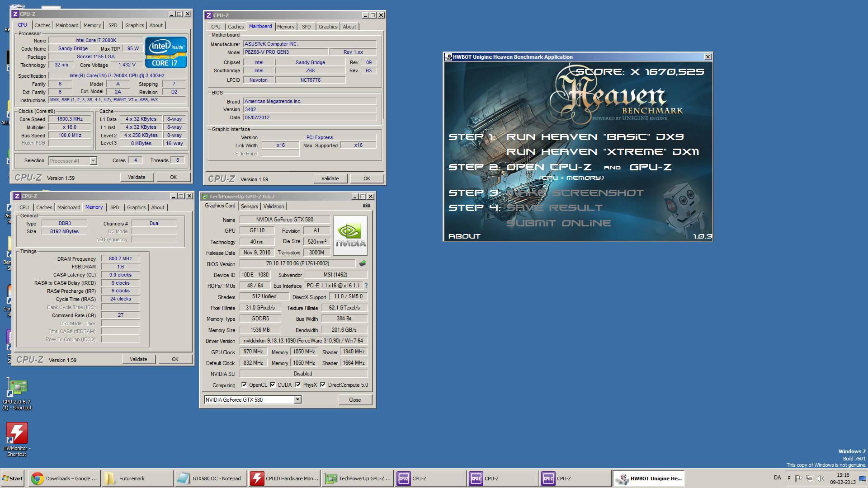Switch to the Validation tab in GPU-Z

point(274,206)
